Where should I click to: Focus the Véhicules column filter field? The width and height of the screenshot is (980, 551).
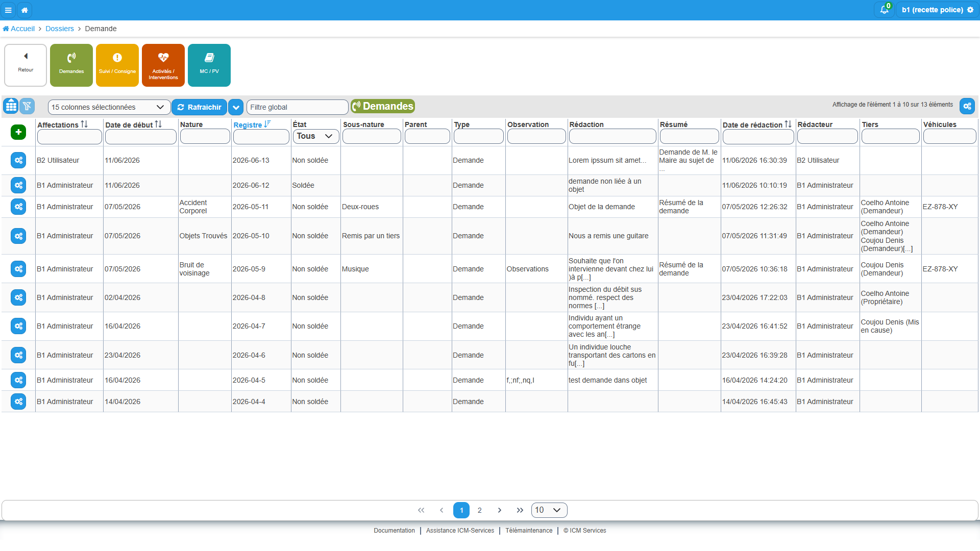[x=949, y=136]
